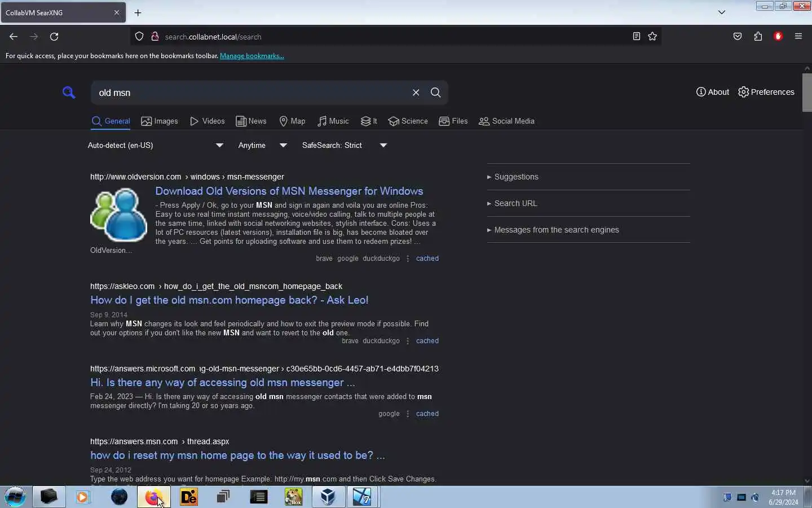Open more options dots for Ask Leo result

point(408,341)
